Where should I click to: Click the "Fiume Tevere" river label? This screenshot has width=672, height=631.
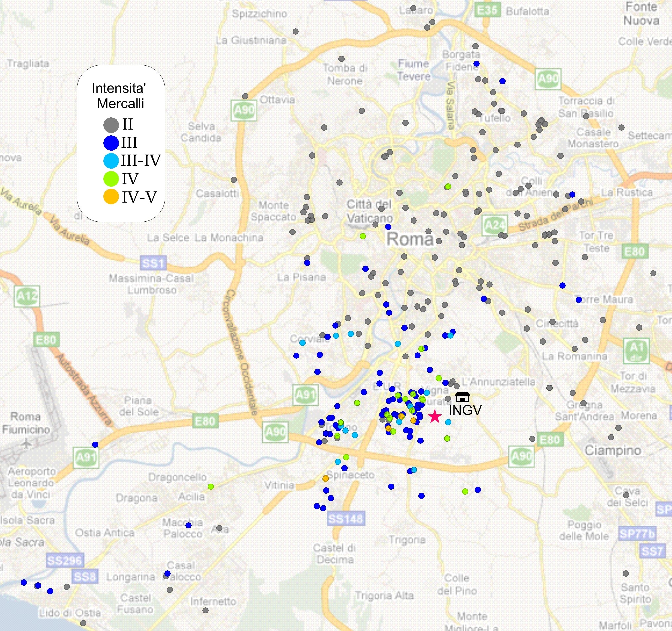414,70
